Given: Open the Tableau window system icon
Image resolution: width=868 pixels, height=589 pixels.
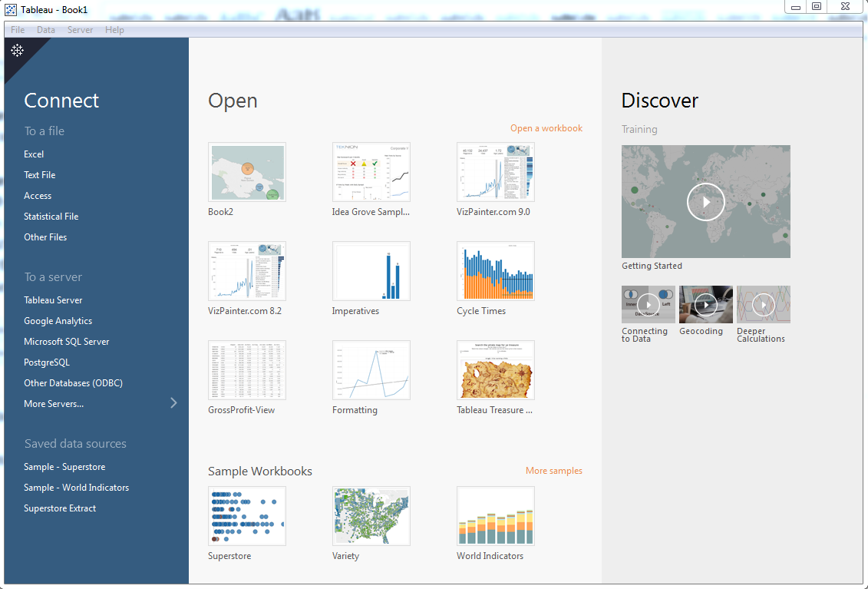Looking at the screenshot, I should [11, 9].
